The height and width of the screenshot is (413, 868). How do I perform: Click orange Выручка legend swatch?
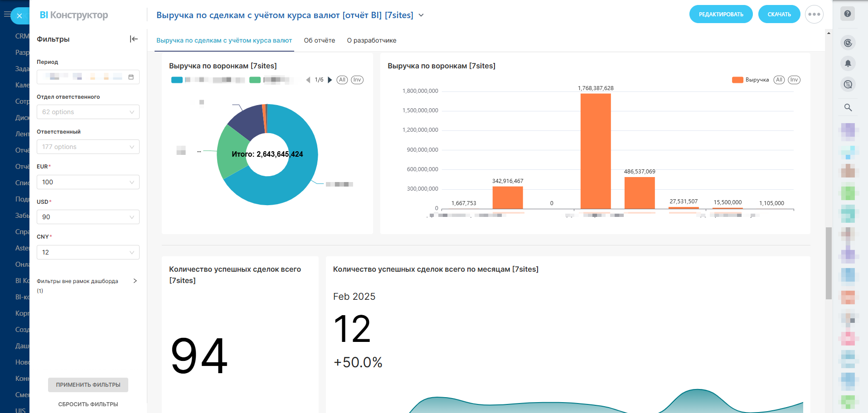click(737, 80)
